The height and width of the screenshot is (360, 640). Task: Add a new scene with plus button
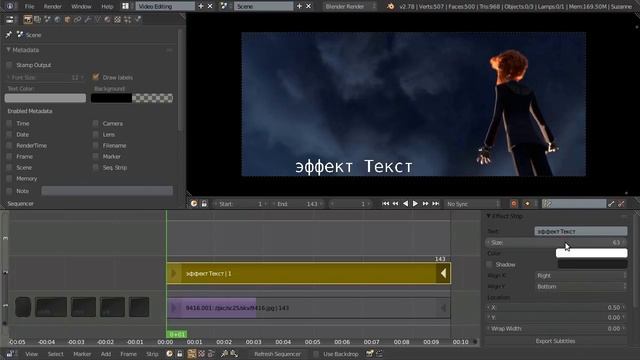point(299,6)
